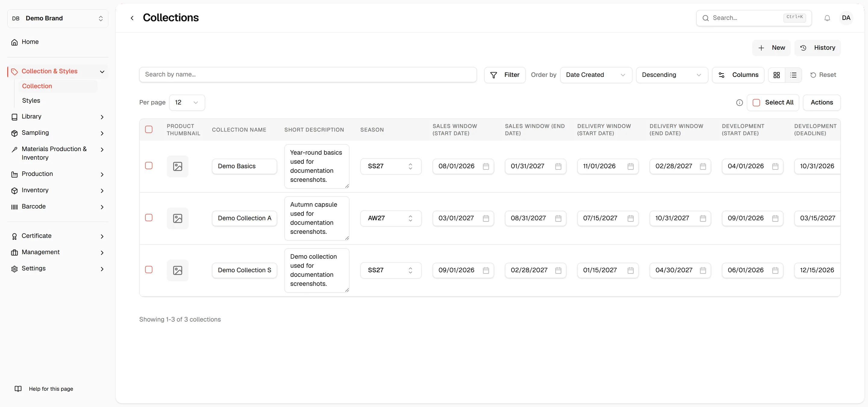Expand the Settings sidebar menu
868x407 pixels.
pyautogui.click(x=58, y=269)
